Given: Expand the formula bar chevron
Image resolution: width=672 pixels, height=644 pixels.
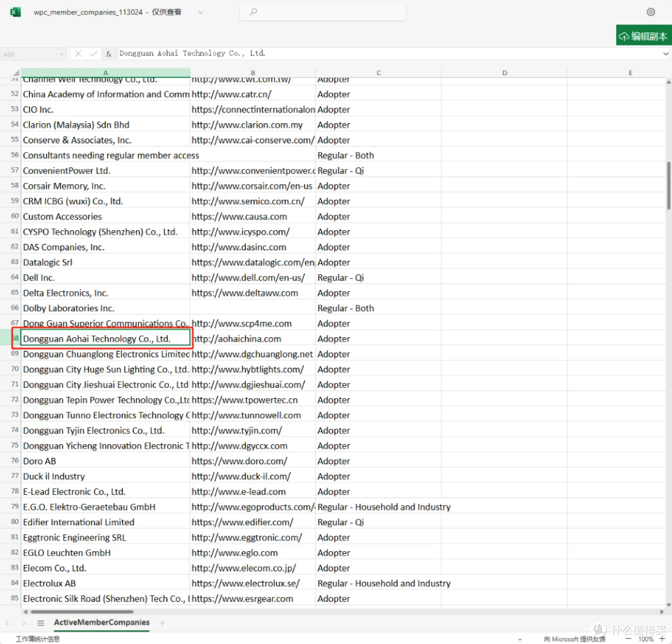Looking at the screenshot, I should [666, 54].
